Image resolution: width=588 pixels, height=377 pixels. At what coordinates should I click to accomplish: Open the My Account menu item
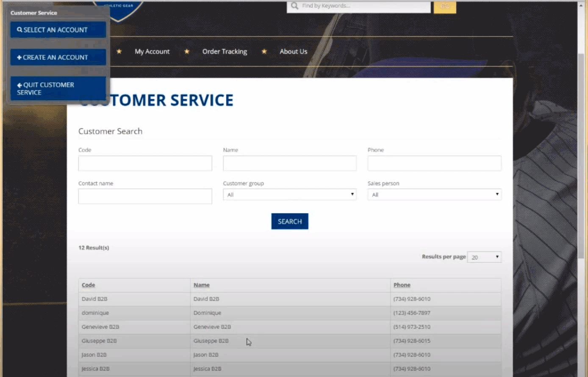(152, 52)
